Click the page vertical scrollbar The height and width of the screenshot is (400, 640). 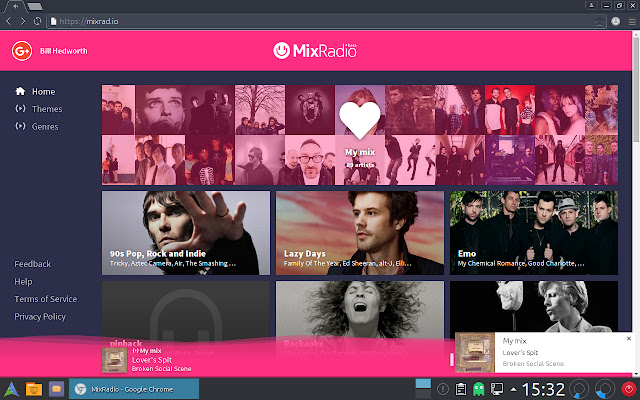pos(636,90)
